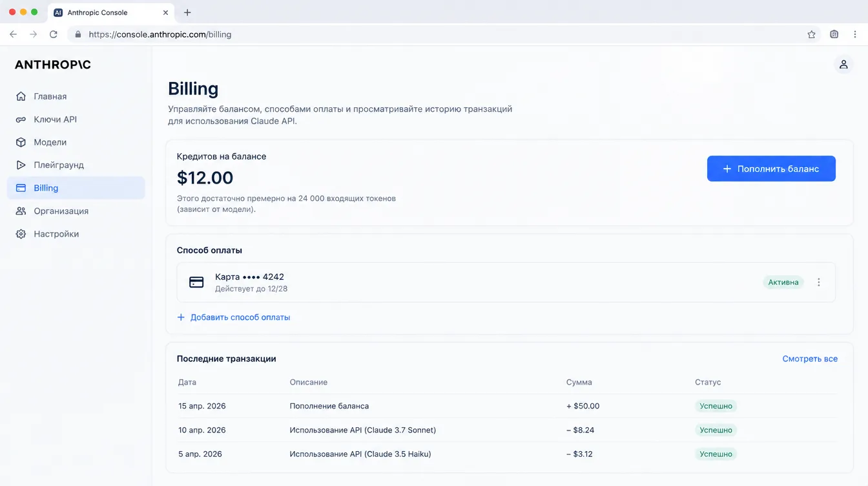Click the Активна badge on the card

pos(783,282)
